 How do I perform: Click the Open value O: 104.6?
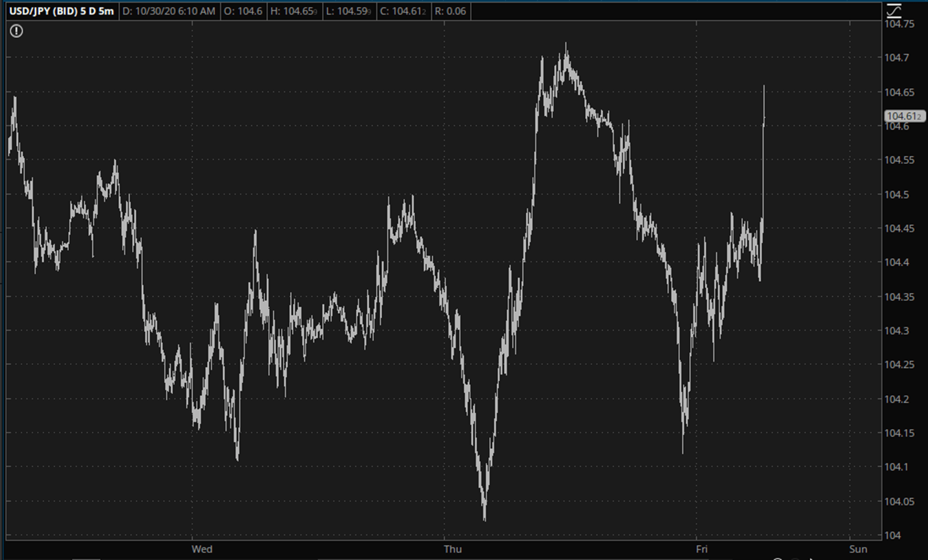(x=243, y=11)
